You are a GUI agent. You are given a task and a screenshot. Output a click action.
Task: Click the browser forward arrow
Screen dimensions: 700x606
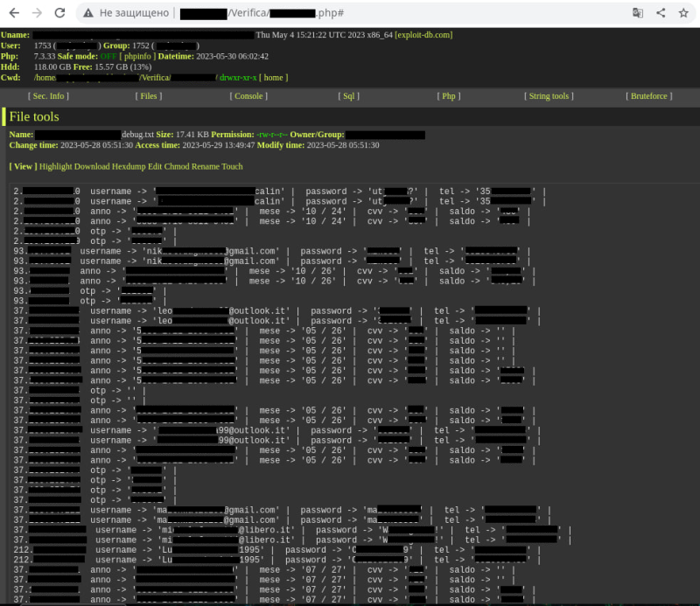(35, 13)
